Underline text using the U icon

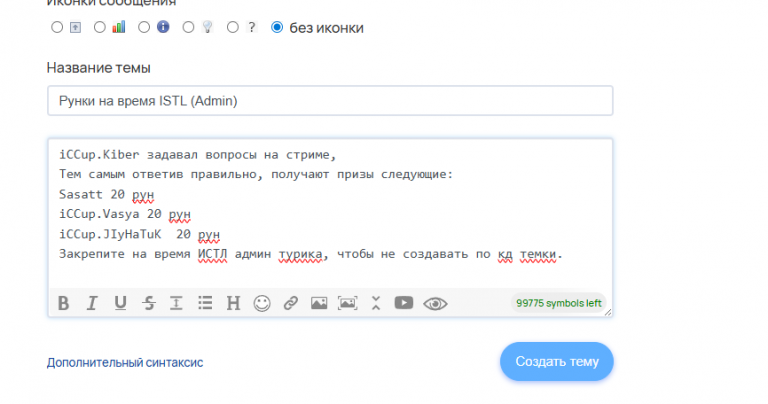[x=120, y=303]
